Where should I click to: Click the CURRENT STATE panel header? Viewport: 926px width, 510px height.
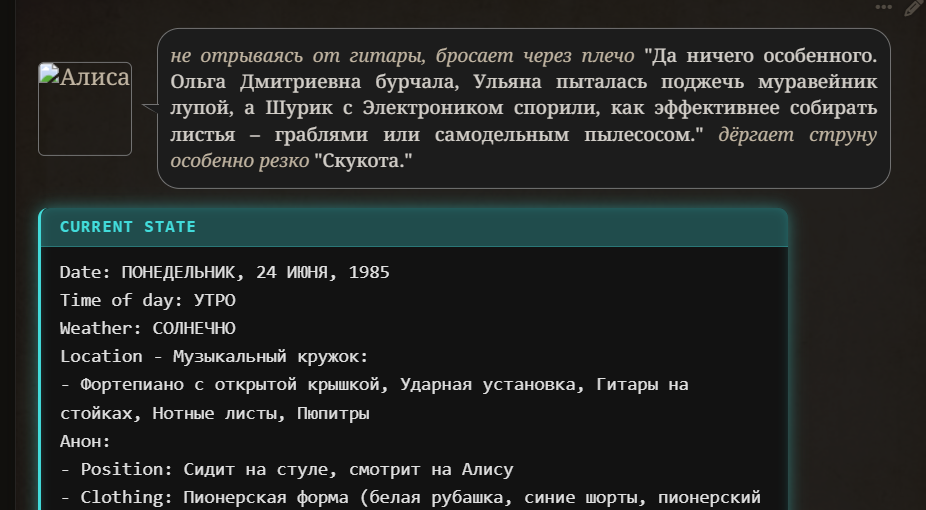[x=414, y=227]
